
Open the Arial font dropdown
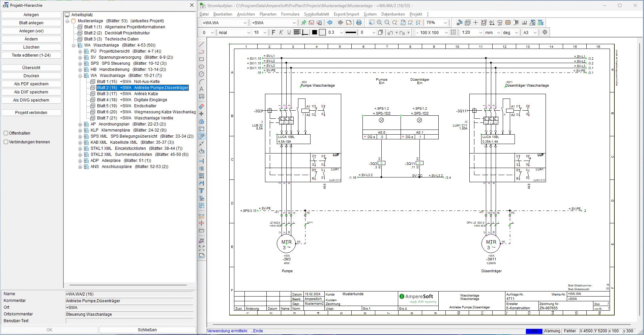248,32
